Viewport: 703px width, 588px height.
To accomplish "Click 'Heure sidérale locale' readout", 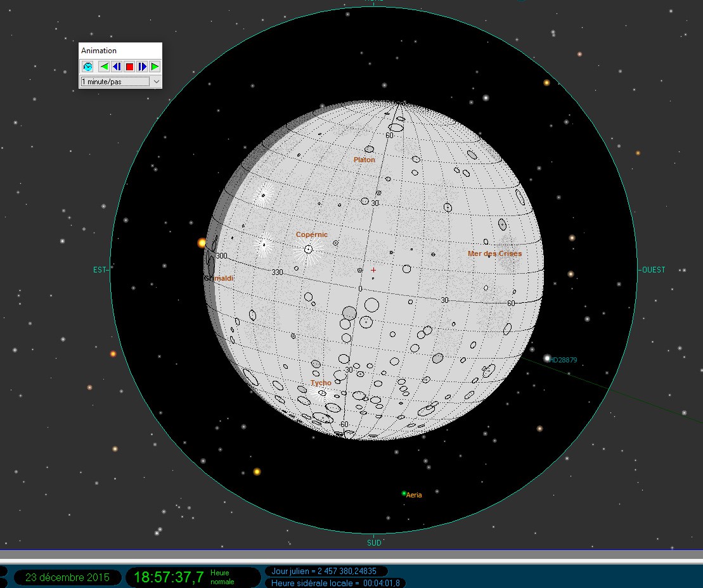I will click(335, 583).
